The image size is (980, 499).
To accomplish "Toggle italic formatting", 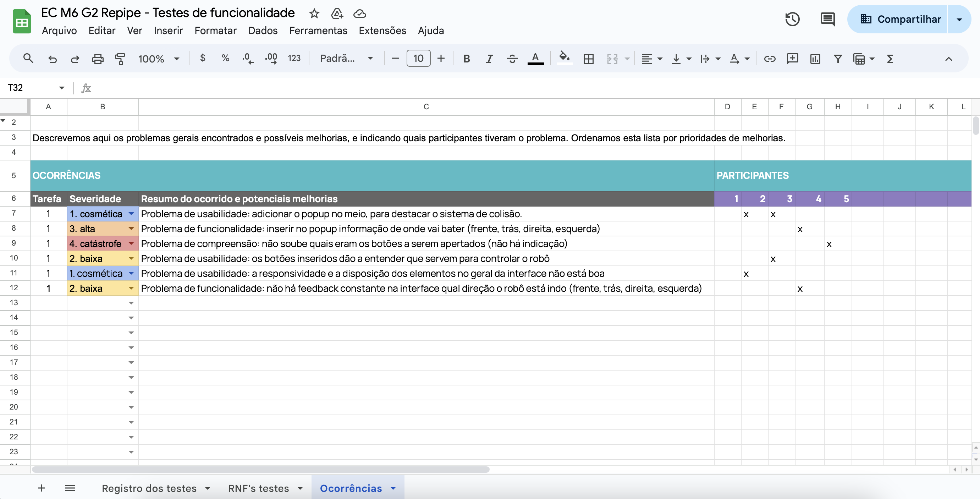I will tap(490, 59).
